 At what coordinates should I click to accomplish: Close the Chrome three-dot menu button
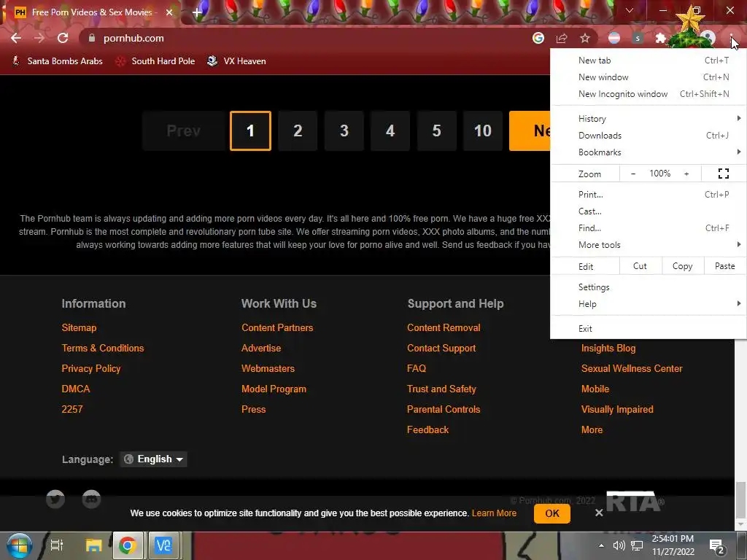click(x=731, y=38)
